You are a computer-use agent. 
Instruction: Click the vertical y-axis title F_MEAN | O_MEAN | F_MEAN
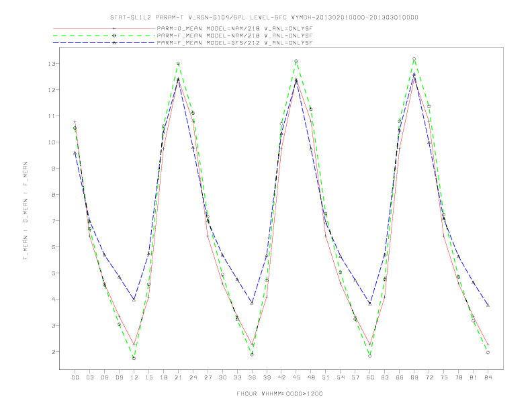tap(26, 211)
